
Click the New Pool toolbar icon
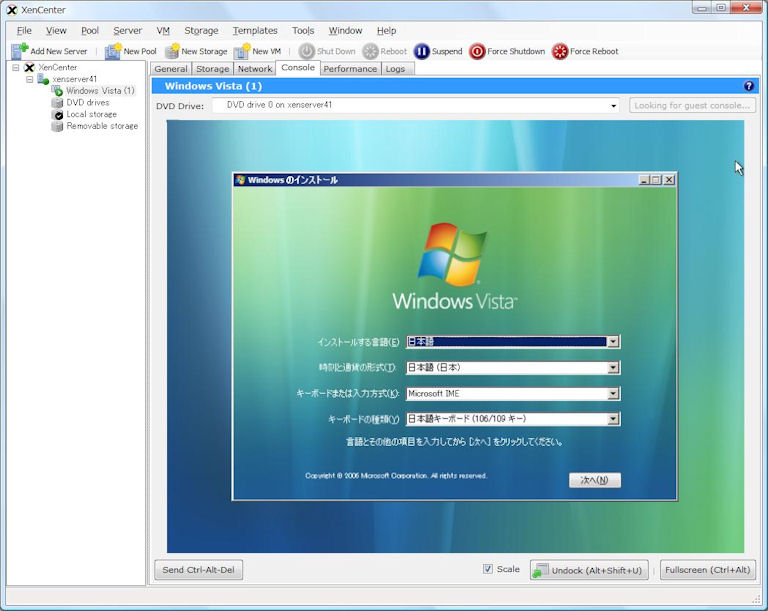pyautogui.click(x=113, y=51)
